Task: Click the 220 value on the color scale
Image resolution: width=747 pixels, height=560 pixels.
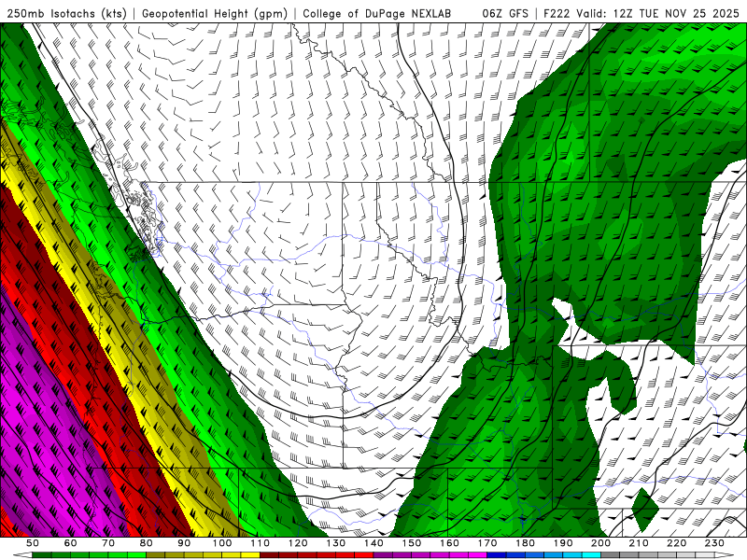Action: click(676, 543)
